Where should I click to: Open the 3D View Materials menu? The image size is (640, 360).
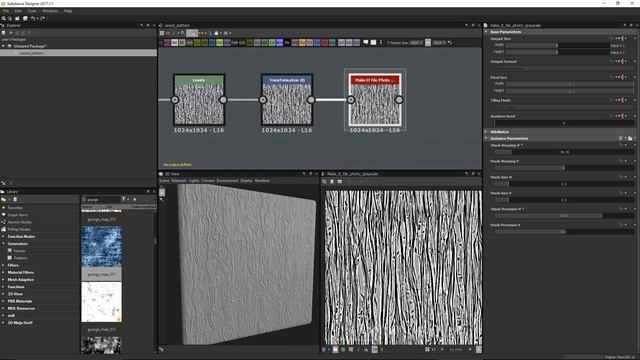tap(179, 180)
